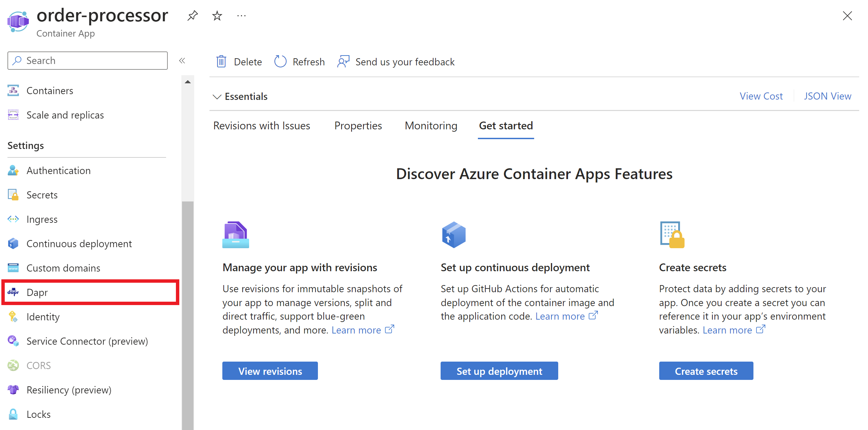The height and width of the screenshot is (430, 868).
Task: Click the View Cost link
Action: [761, 96]
